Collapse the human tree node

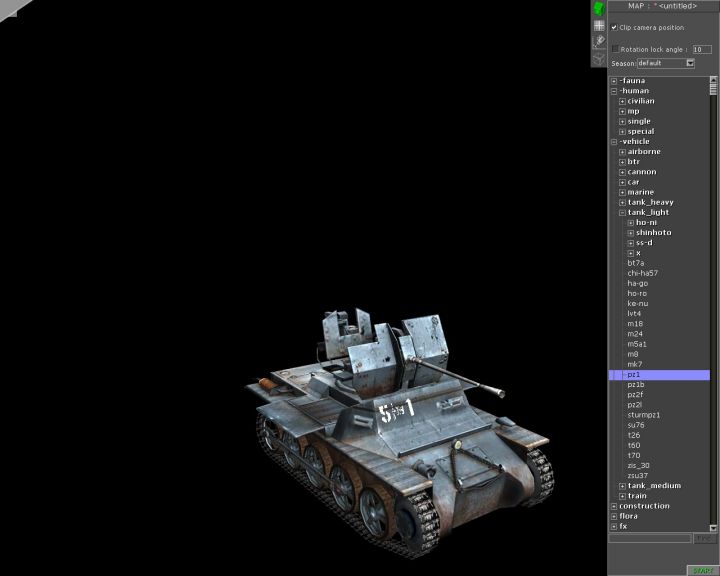click(x=614, y=91)
